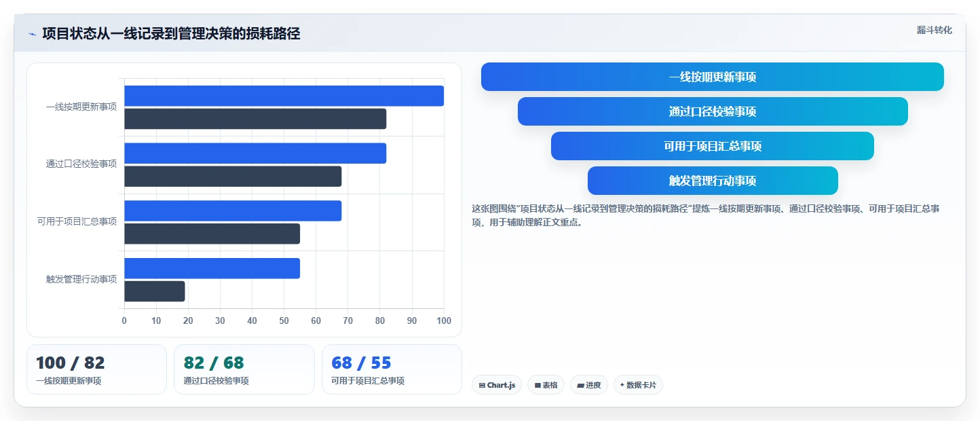
Task: Click the description paragraph starting 这张图围绕
Action: click(705, 215)
